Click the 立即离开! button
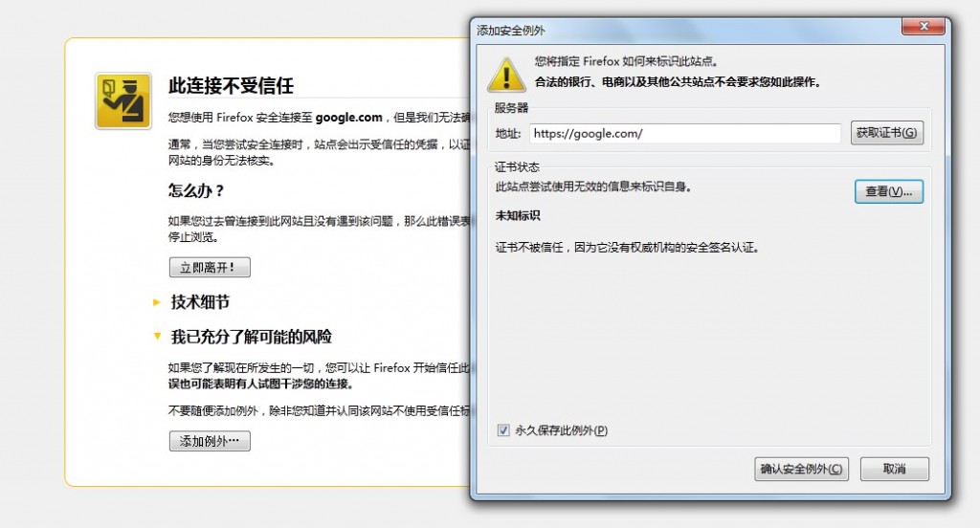Viewport: 980px width, 528px height. (x=210, y=268)
